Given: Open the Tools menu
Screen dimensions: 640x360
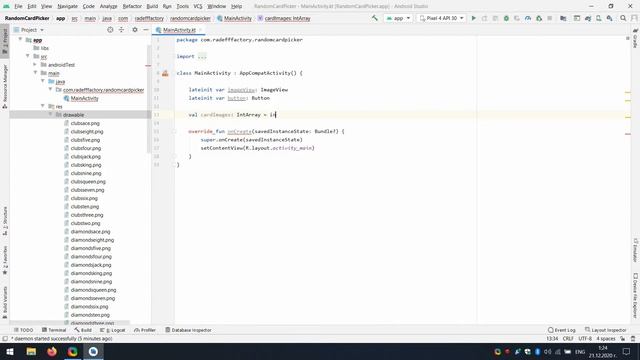Looking at the screenshot, I should [x=182, y=6].
